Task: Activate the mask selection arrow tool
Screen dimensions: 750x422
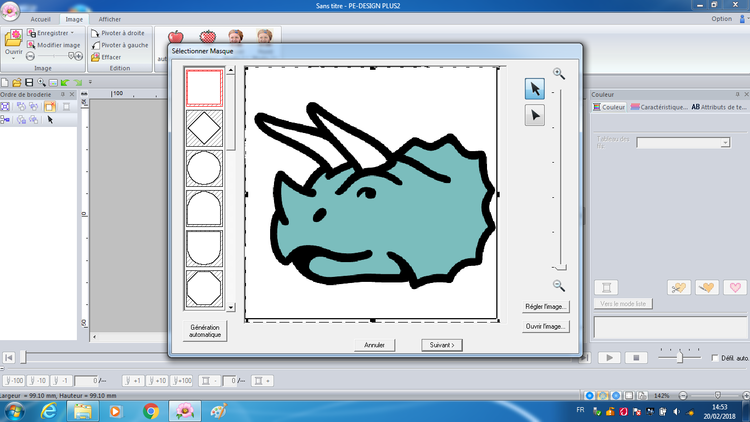Action: pyautogui.click(x=535, y=89)
